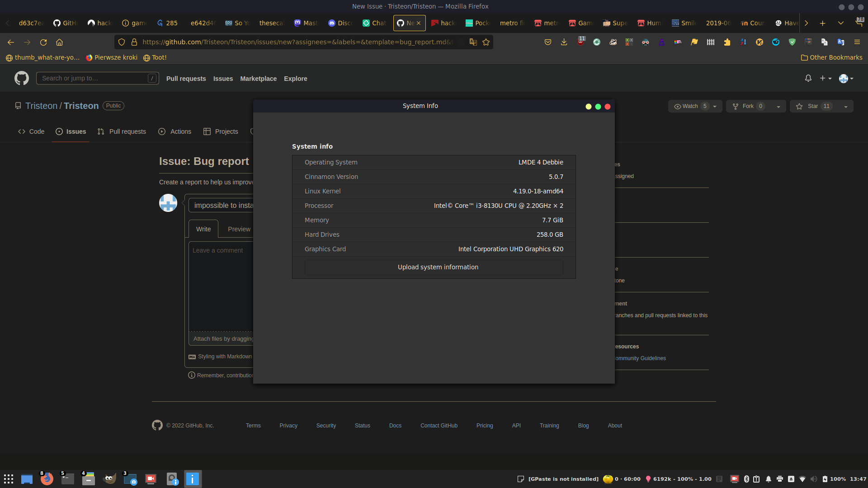868x488 pixels.
Task: Click the GitHub logo in the header
Action: click(x=21, y=78)
